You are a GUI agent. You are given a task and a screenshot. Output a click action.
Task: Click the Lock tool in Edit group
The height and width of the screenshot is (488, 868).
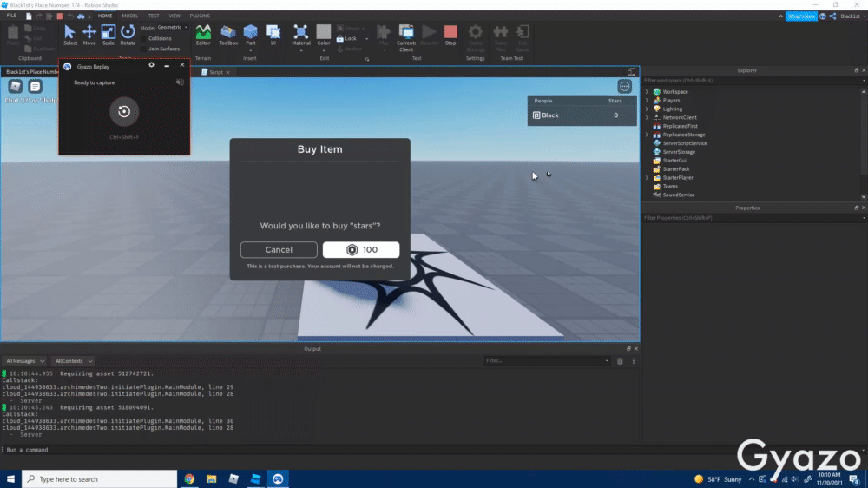346,39
